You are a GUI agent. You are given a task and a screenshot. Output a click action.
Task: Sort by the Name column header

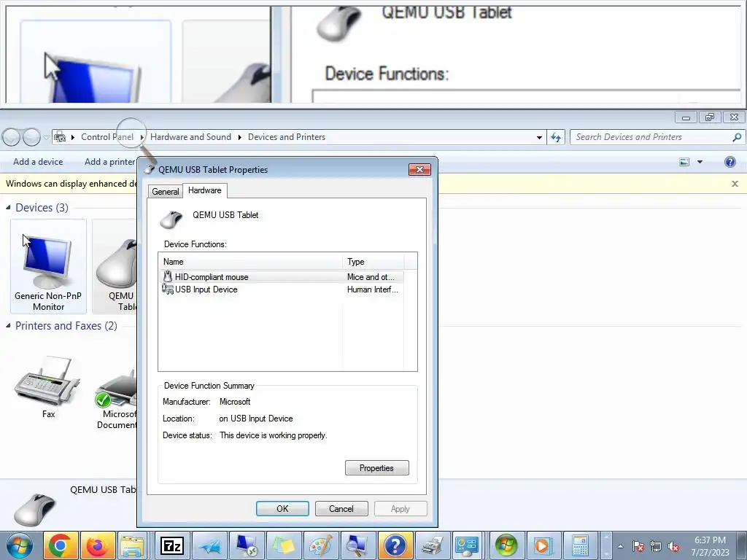tap(251, 262)
